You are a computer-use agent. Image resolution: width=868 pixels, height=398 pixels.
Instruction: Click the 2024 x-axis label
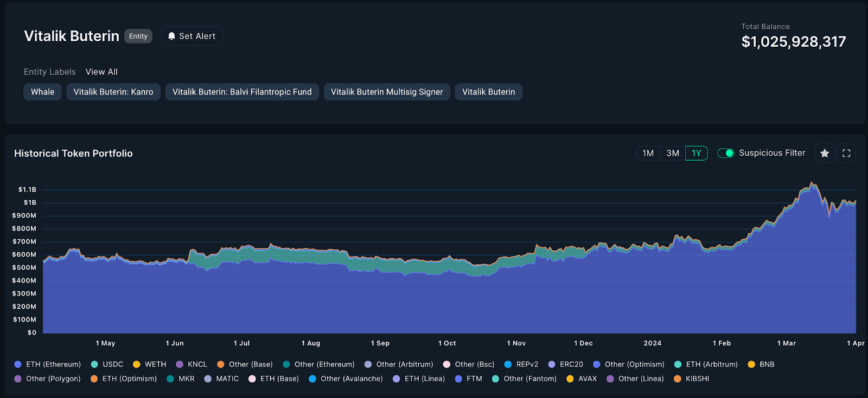[653, 343]
